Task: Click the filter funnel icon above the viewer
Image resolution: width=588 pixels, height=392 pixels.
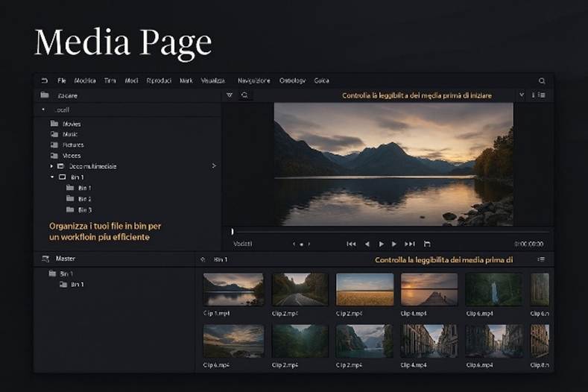Action: point(230,95)
